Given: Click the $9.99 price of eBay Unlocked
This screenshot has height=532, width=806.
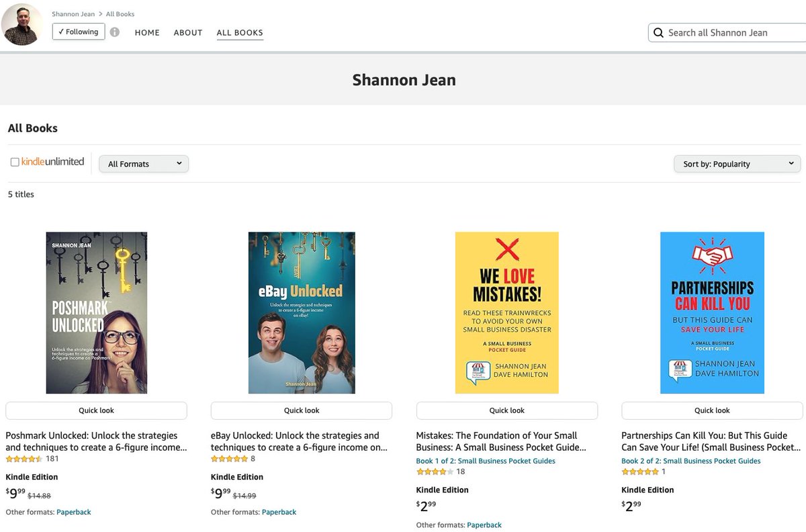Looking at the screenshot, I should [x=220, y=494].
